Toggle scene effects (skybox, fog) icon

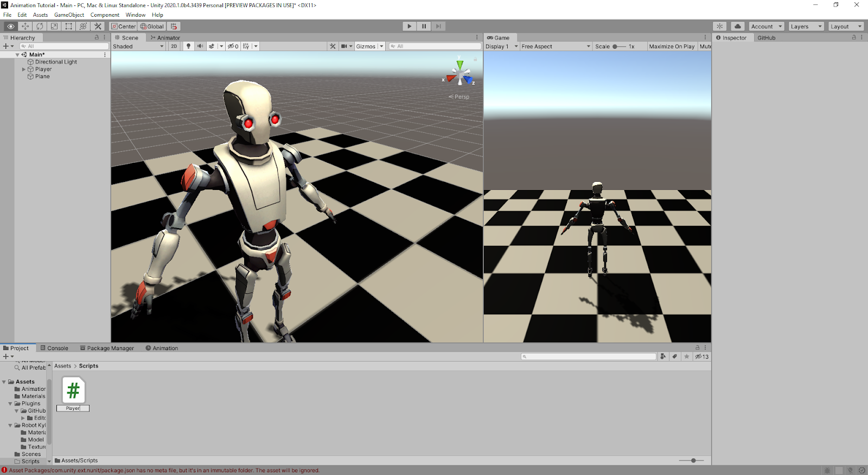212,46
